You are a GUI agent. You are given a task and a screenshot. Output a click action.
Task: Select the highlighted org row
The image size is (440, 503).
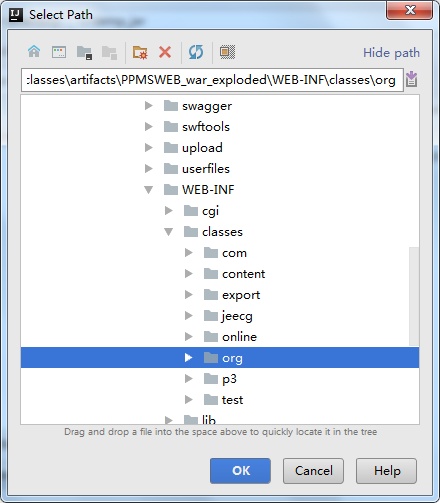point(220,358)
